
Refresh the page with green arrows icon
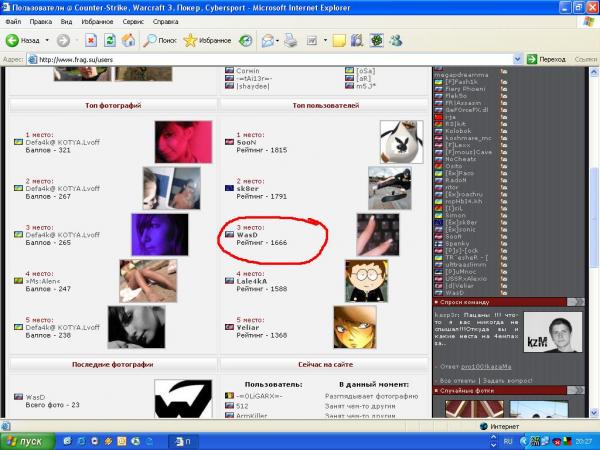(110, 40)
